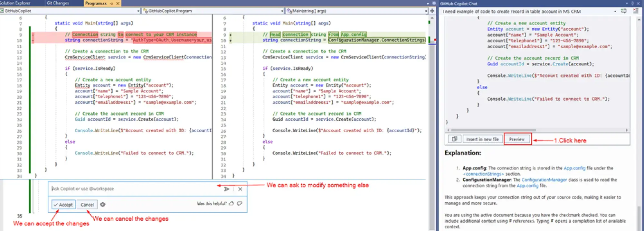644x231 pixels.
Task: Accept the Copilot changes
Action: click(63, 205)
